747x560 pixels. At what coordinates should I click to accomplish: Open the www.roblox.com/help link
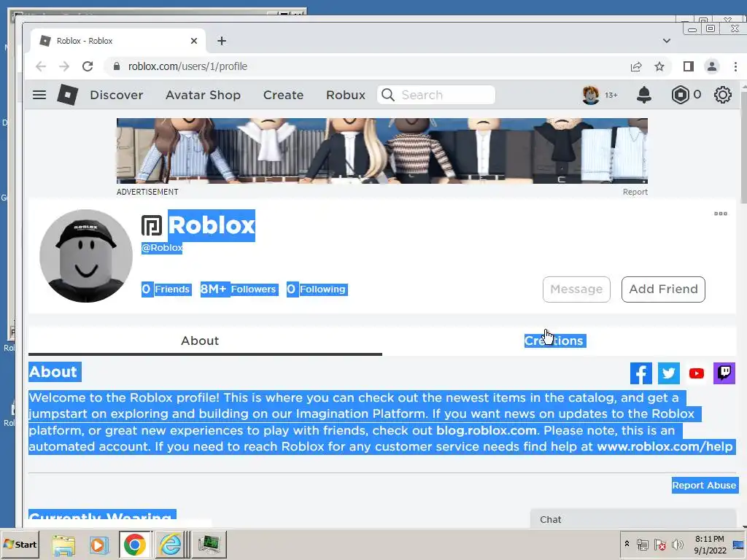pos(665,447)
